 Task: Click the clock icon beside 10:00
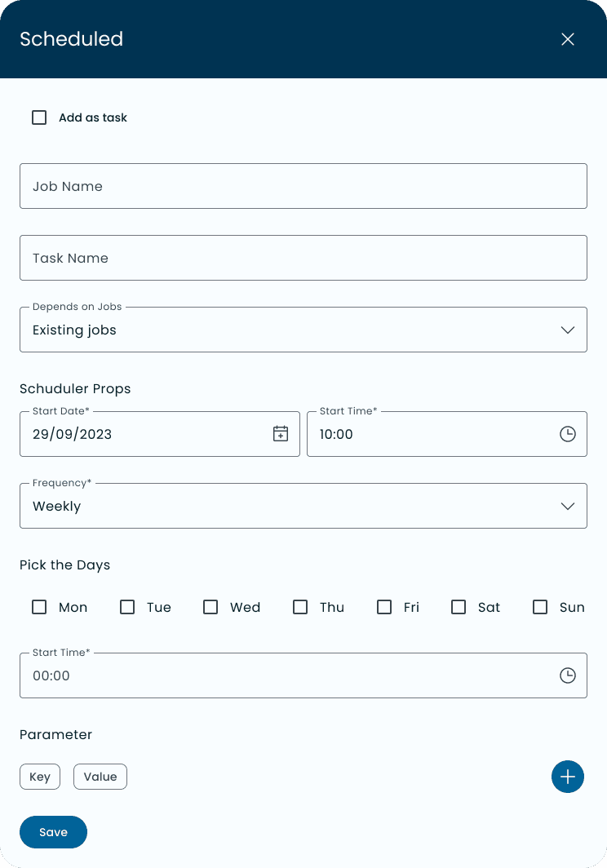(x=568, y=434)
